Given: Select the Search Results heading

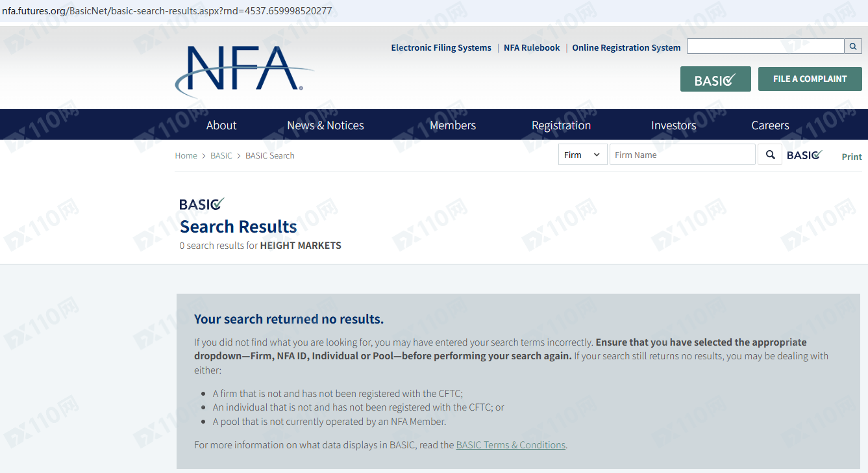Looking at the screenshot, I should (238, 226).
